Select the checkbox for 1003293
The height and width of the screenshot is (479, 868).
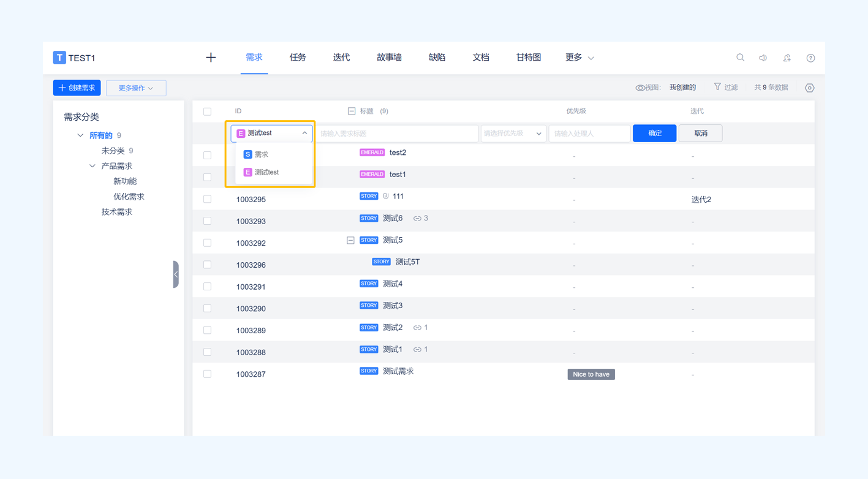click(x=207, y=221)
